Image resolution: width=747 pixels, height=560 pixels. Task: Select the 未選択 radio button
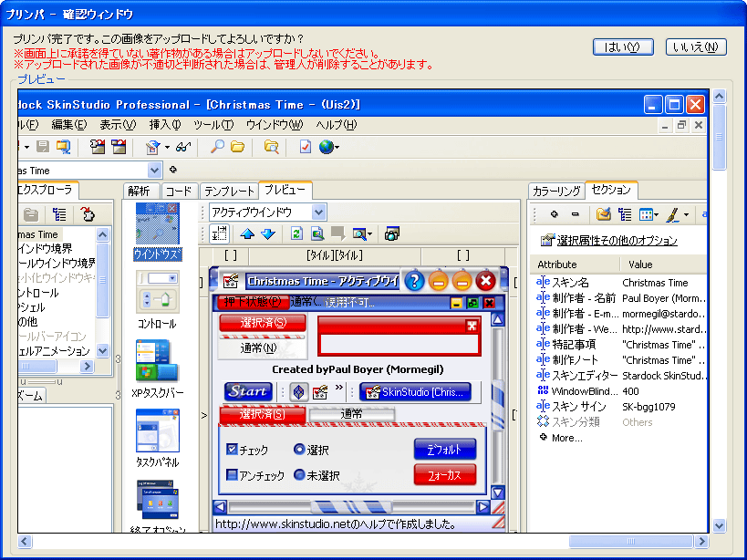tap(299, 475)
